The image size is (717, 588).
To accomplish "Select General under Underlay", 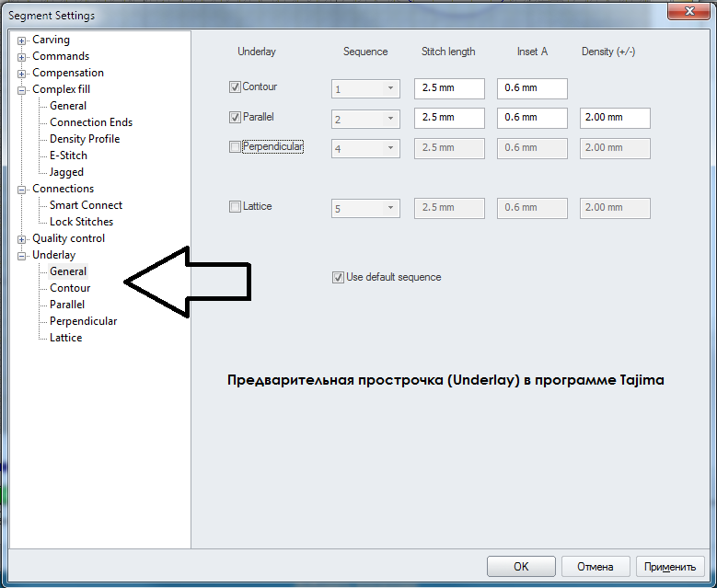I will coord(68,271).
